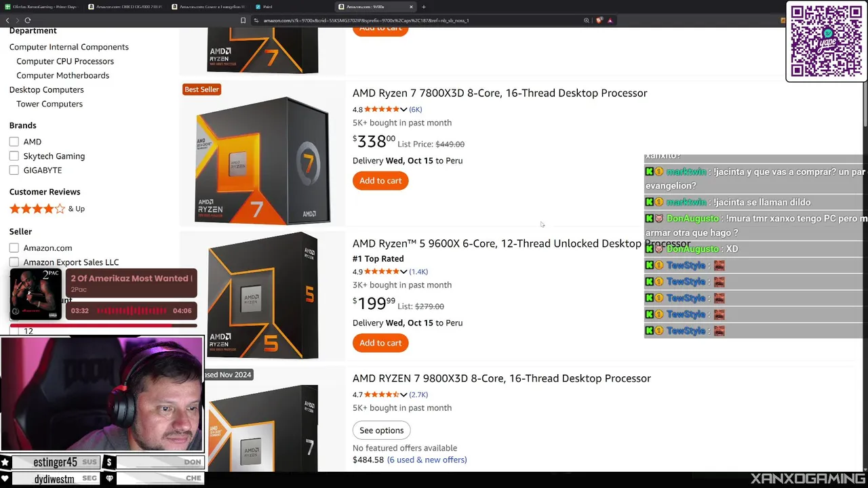Image resolution: width=868 pixels, height=488 pixels.
Task: Open the 6 used & new offers link
Action: [427, 460]
